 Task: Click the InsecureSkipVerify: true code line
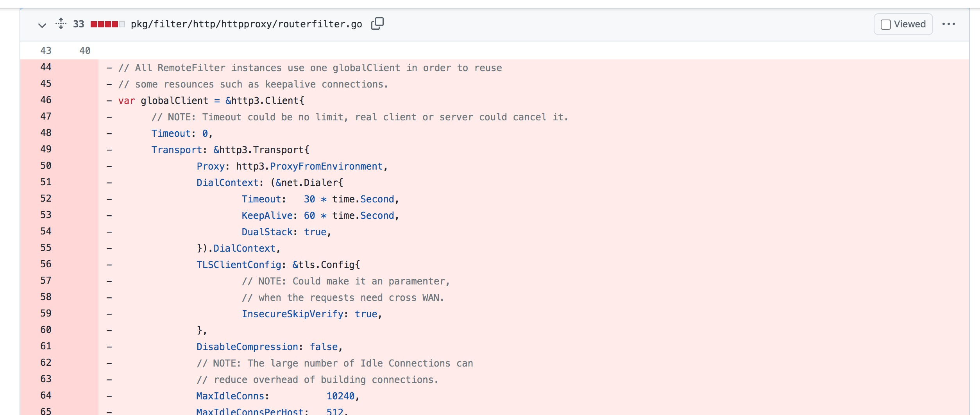[311, 313]
